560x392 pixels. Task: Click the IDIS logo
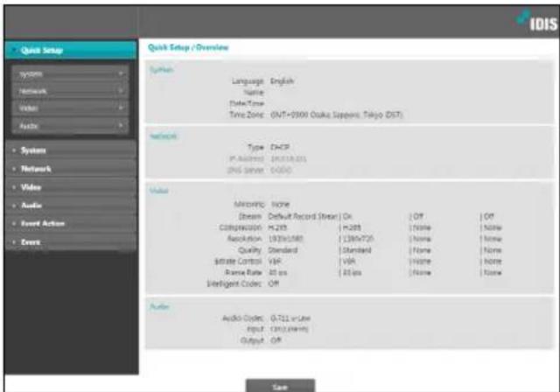click(536, 21)
